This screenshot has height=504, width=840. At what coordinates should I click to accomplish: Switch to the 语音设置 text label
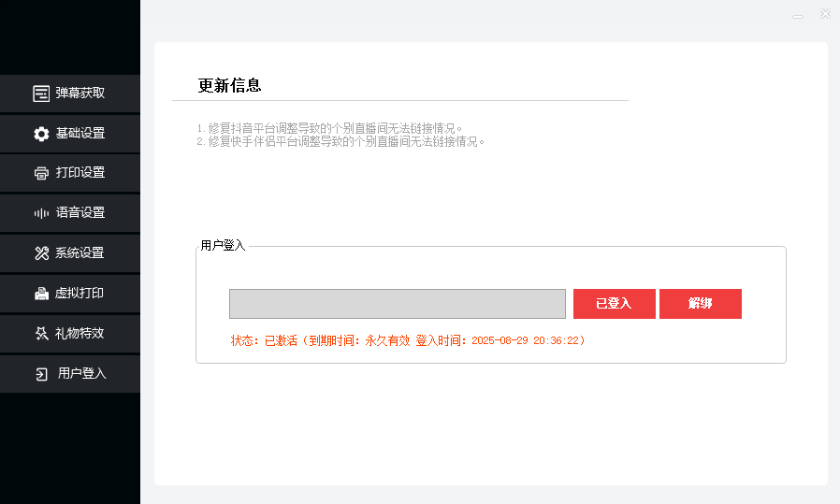[80, 213]
